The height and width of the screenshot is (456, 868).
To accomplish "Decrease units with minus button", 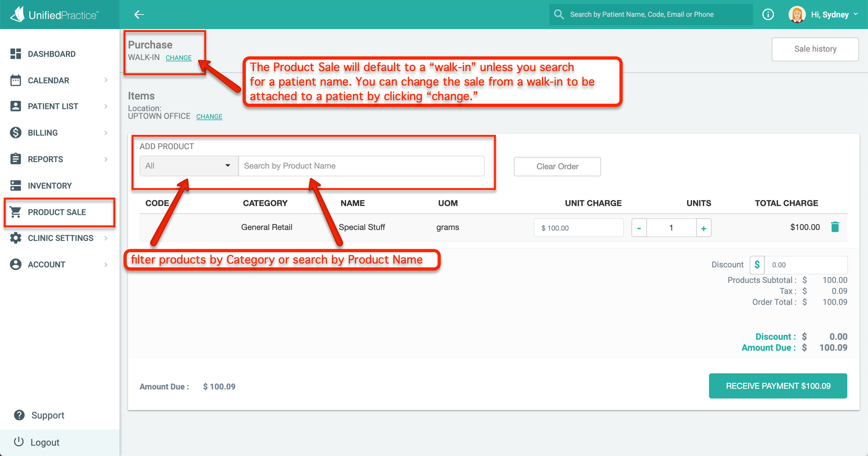I will coord(639,228).
